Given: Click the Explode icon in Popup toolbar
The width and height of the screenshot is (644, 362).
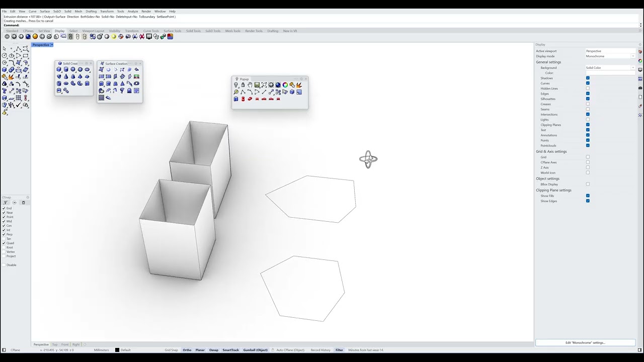Looking at the screenshot, I should tap(299, 85).
